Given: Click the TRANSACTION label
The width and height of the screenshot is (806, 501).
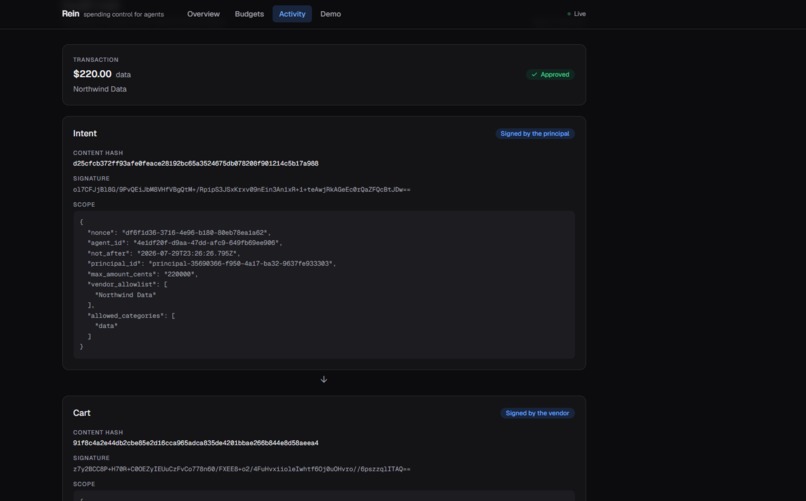Looking at the screenshot, I should (96, 60).
